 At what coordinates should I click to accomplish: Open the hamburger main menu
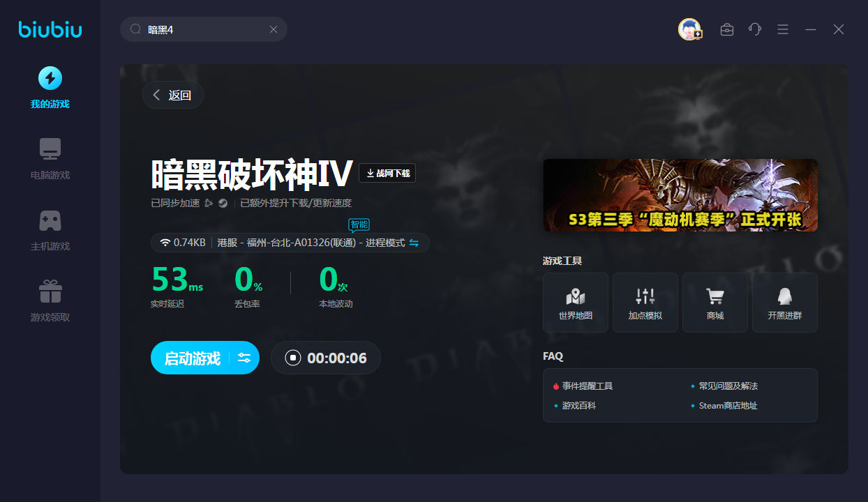point(783,29)
